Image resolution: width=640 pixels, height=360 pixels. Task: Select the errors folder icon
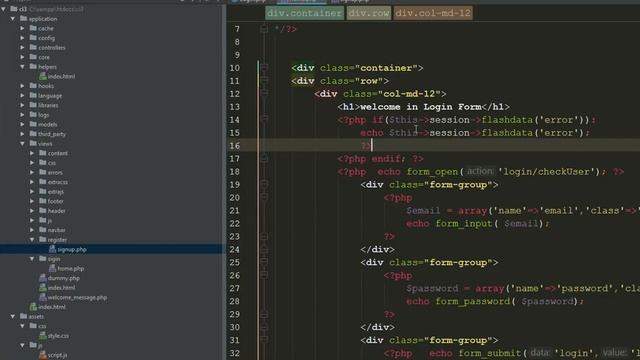click(43, 172)
